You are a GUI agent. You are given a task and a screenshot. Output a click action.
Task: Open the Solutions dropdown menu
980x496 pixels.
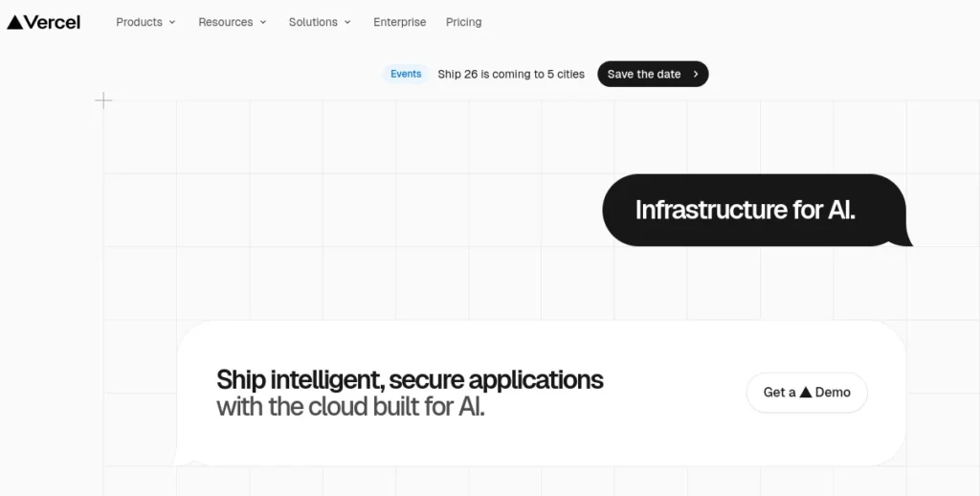click(x=320, y=22)
